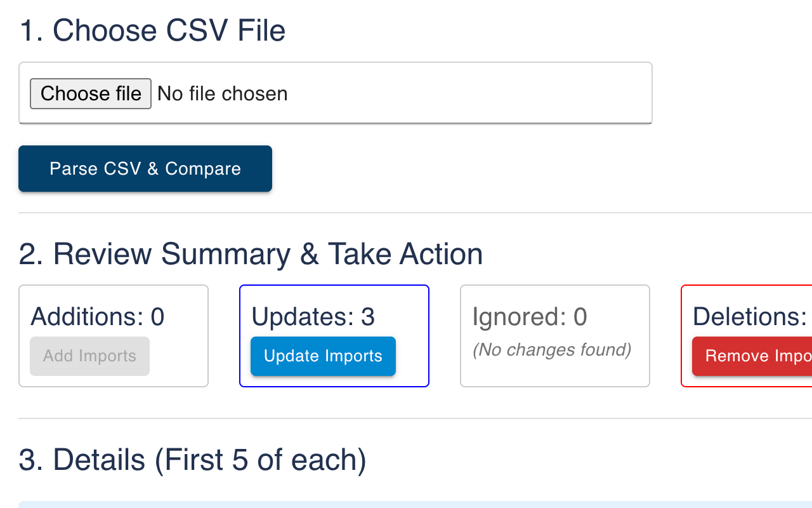Select the highlighted blue Updates card border
The image size is (812, 508).
(334, 286)
